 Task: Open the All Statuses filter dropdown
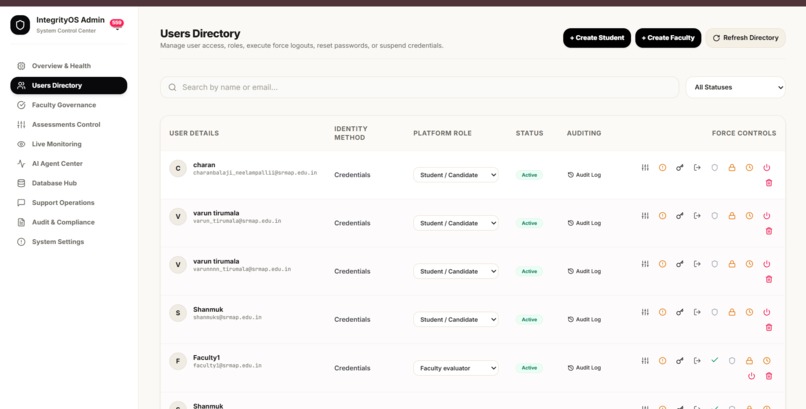coord(736,87)
